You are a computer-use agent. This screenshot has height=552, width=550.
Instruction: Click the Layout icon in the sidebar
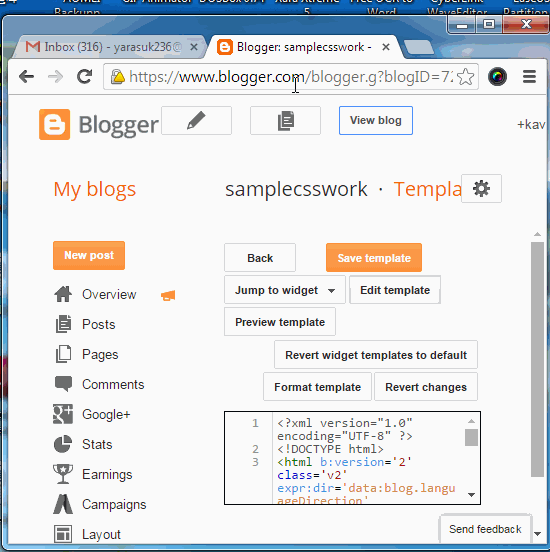click(63, 534)
